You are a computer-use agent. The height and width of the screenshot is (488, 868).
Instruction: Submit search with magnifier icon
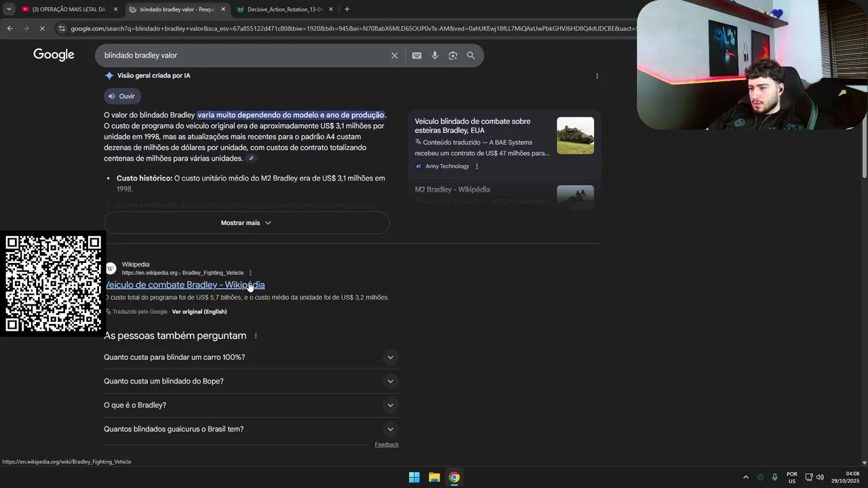coord(471,56)
